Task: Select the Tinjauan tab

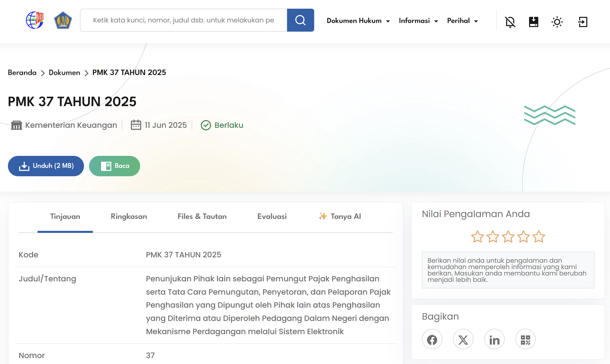Action: tap(65, 217)
